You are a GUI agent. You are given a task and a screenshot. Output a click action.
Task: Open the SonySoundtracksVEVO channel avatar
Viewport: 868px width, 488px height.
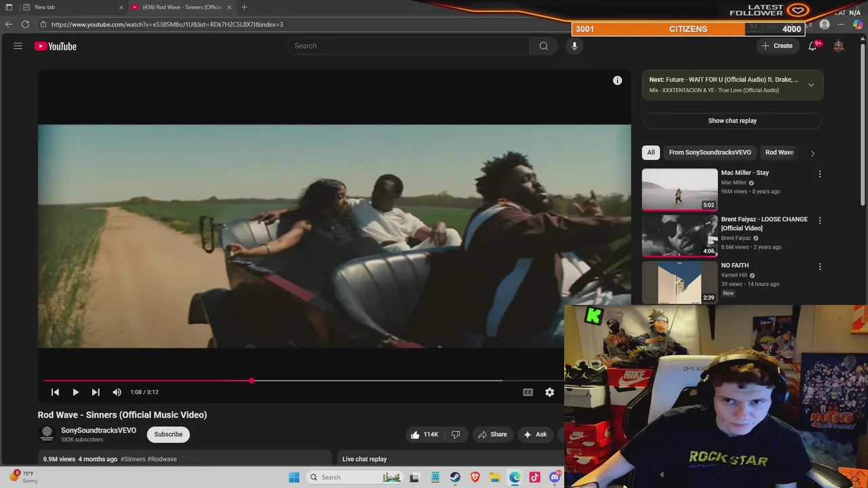pyautogui.click(x=47, y=434)
